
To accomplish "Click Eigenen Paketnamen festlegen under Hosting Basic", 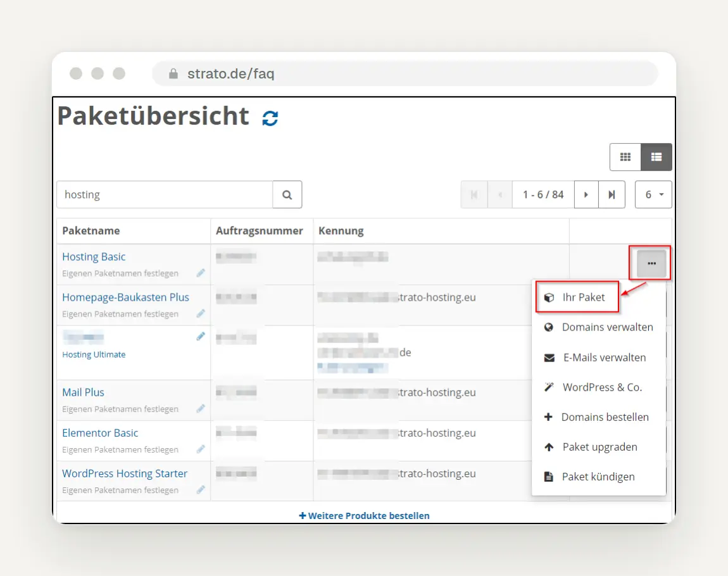I will pyautogui.click(x=120, y=273).
